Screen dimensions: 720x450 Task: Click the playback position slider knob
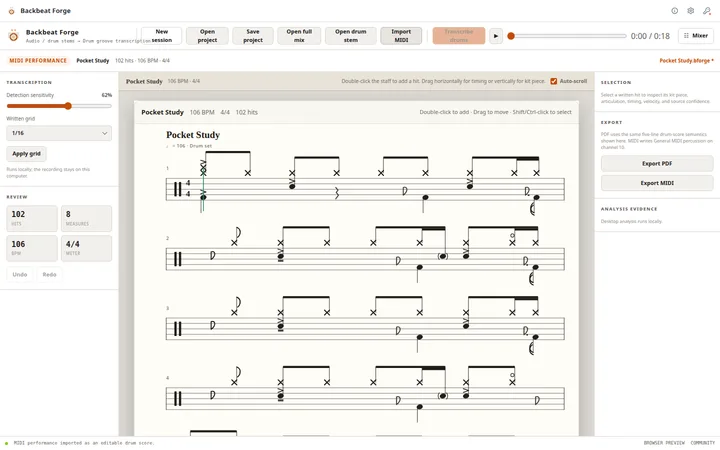(x=511, y=36)
